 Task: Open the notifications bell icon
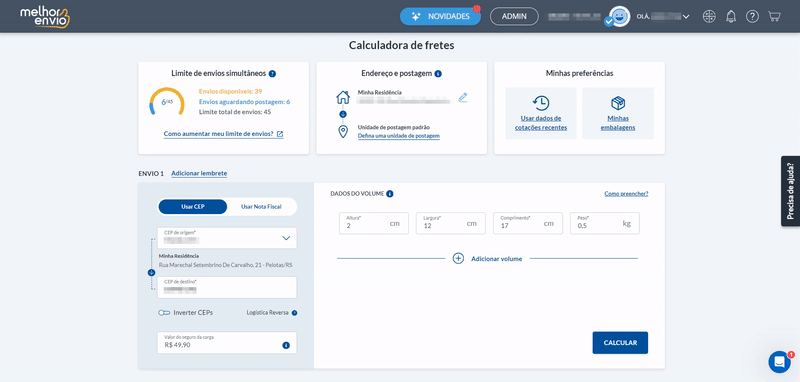tap(731, 16)
